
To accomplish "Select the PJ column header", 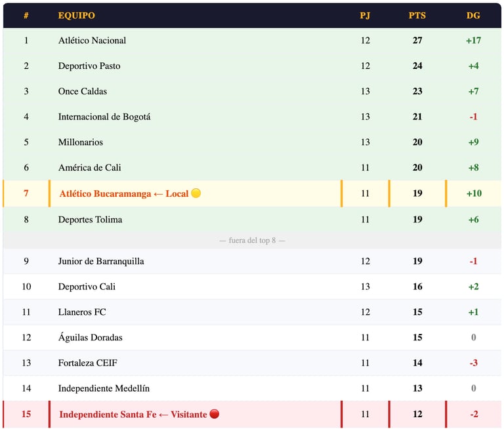I will (365, 15).
